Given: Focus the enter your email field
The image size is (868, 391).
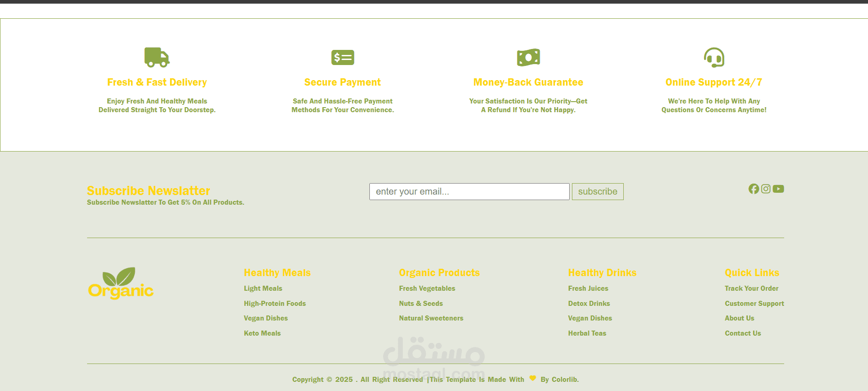Looking at the screenshot, I should coord(469,191).
